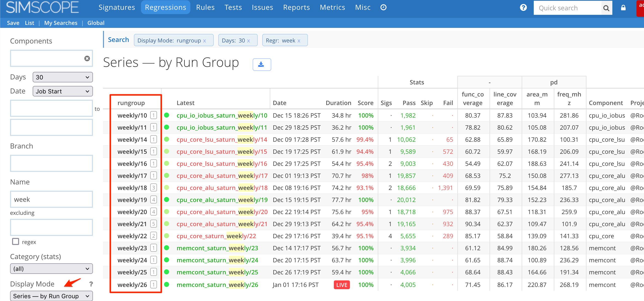The image size is (644, 301).
Task: Remove the Days 30 filter tag
Action: (248, 41)
